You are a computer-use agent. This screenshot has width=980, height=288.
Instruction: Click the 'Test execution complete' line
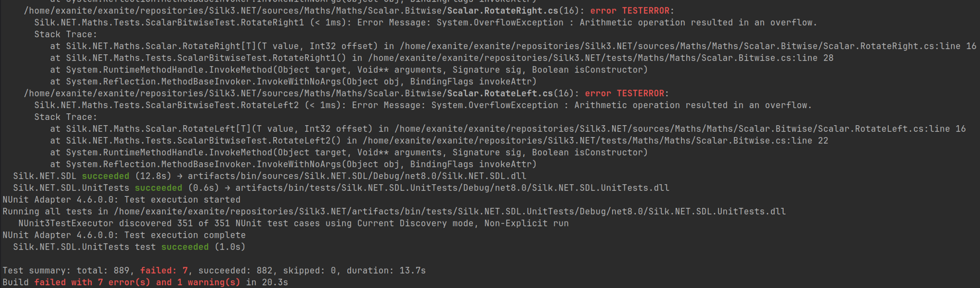tap(124, 235)
